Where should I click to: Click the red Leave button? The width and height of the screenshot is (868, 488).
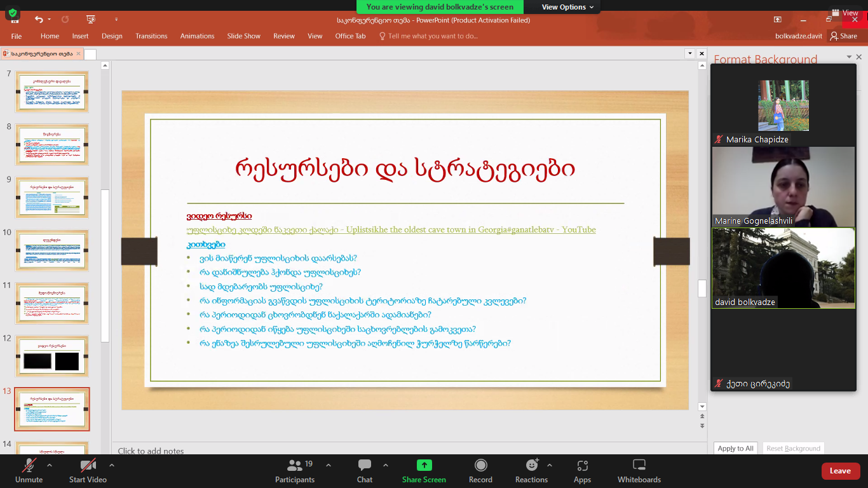[x=840, y=471]
